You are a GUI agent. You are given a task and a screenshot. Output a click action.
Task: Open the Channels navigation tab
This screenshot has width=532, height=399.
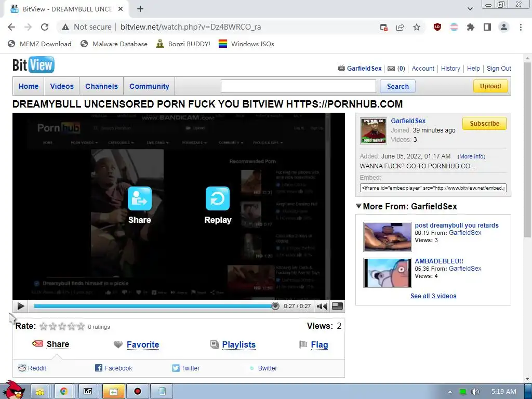pos(101,86)
